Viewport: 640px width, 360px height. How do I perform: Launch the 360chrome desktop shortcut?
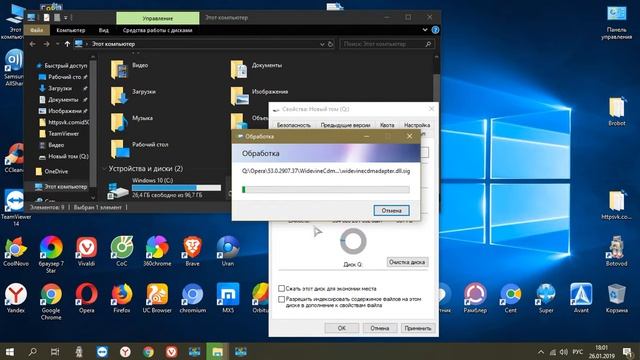(157, 251)
